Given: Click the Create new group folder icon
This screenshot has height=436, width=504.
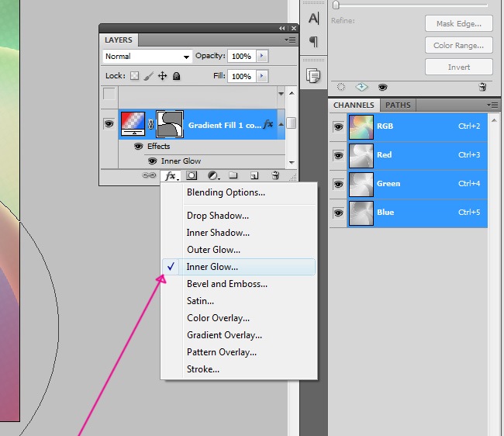Looking at the screenshot, I should tap(233, 176).
